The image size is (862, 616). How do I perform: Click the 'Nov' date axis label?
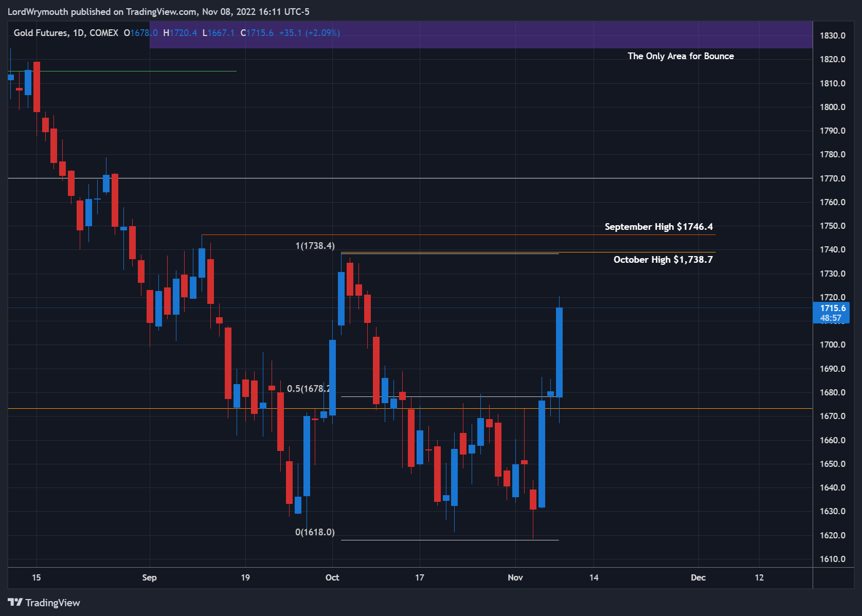515,577
